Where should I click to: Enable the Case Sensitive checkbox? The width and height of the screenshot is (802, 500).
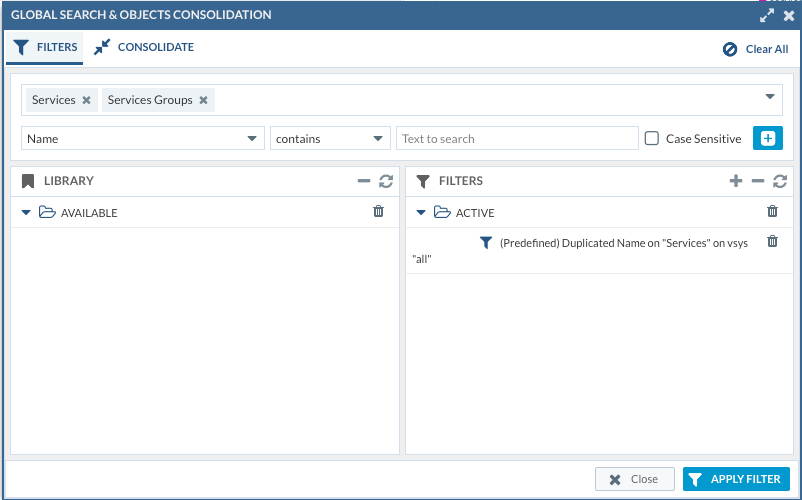[x=652, y=139]
